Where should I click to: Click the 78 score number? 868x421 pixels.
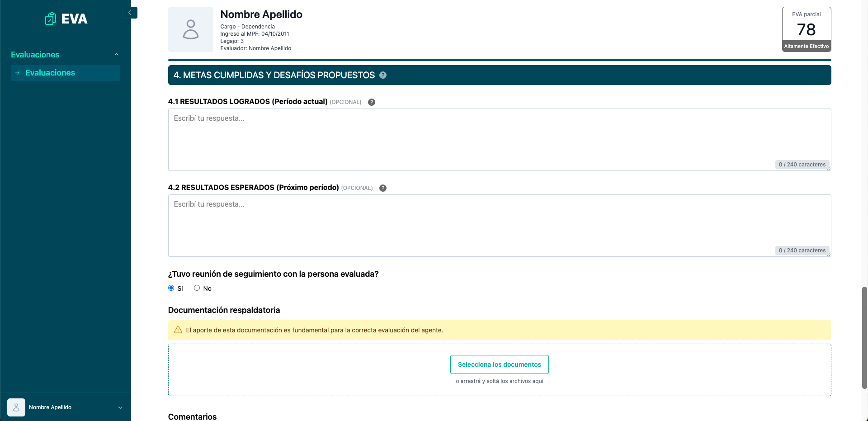click(807, 30)
